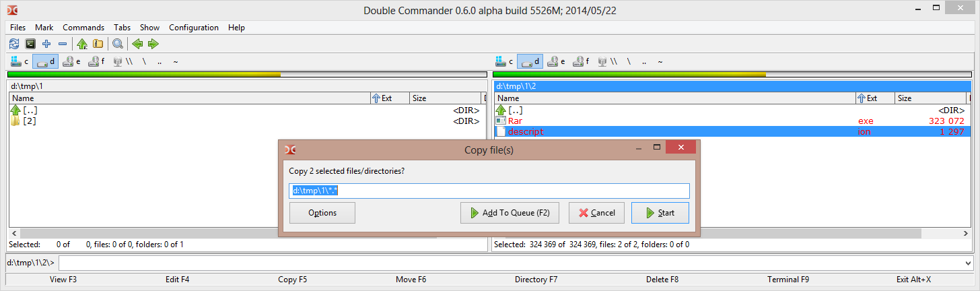Select drive c in the left panel

click(19, 61)
